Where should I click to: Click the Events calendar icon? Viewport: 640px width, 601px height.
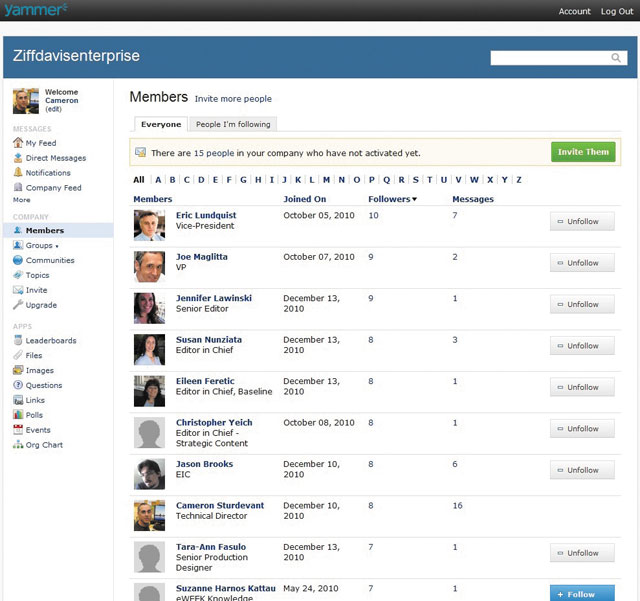(x=18, y=430)
